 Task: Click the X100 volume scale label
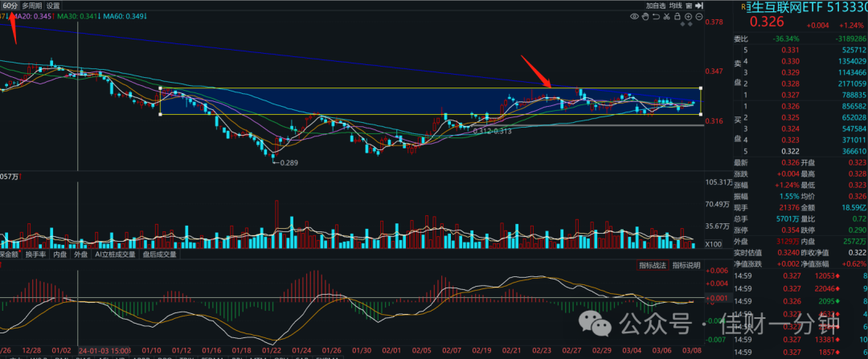coord(713,244)
